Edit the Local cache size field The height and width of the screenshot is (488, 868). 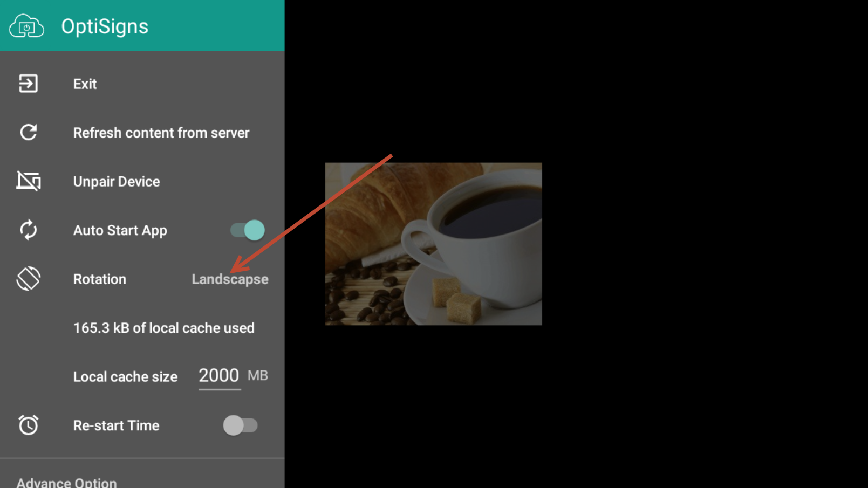pos(219,376)
